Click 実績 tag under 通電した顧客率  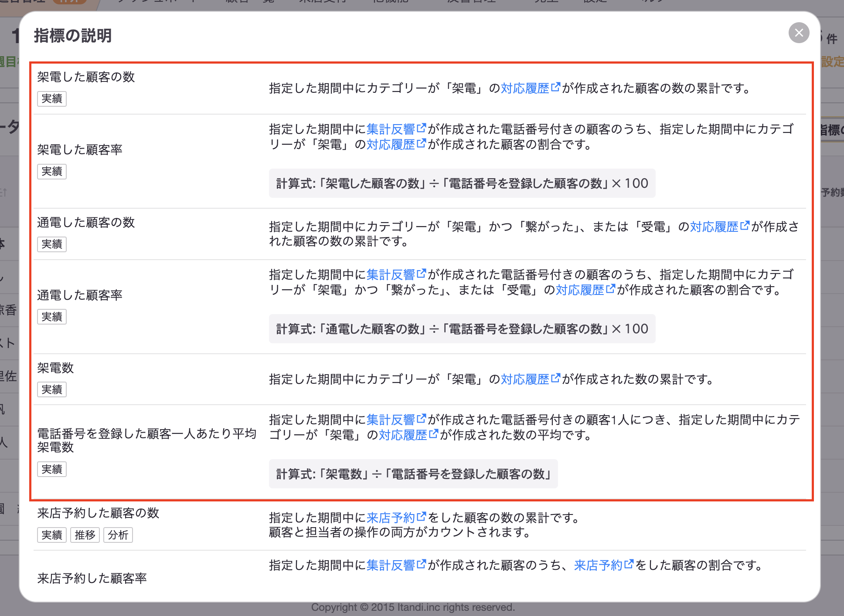tap(52, 317)
